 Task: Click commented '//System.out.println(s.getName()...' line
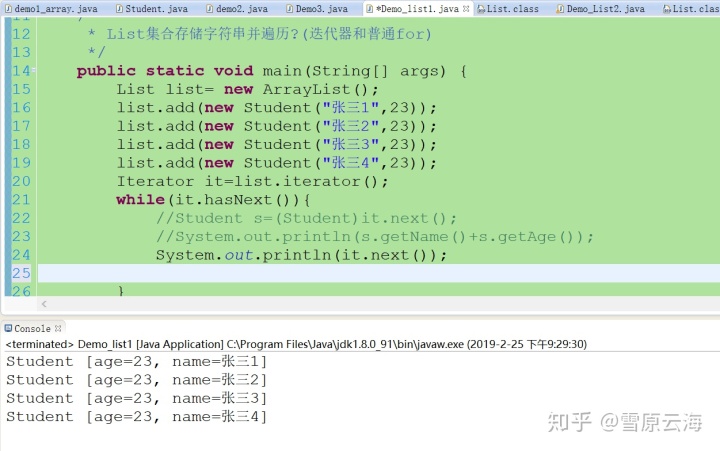point(374,237)
